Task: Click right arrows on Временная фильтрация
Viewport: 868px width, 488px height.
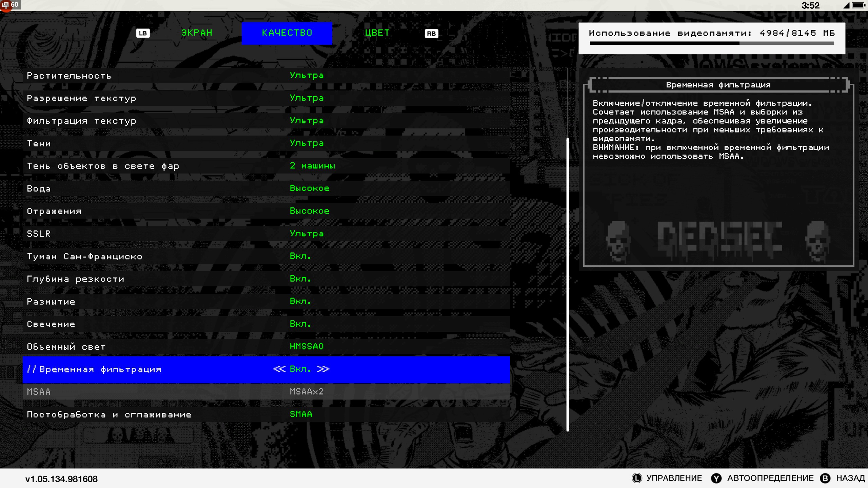Action: 323,369
